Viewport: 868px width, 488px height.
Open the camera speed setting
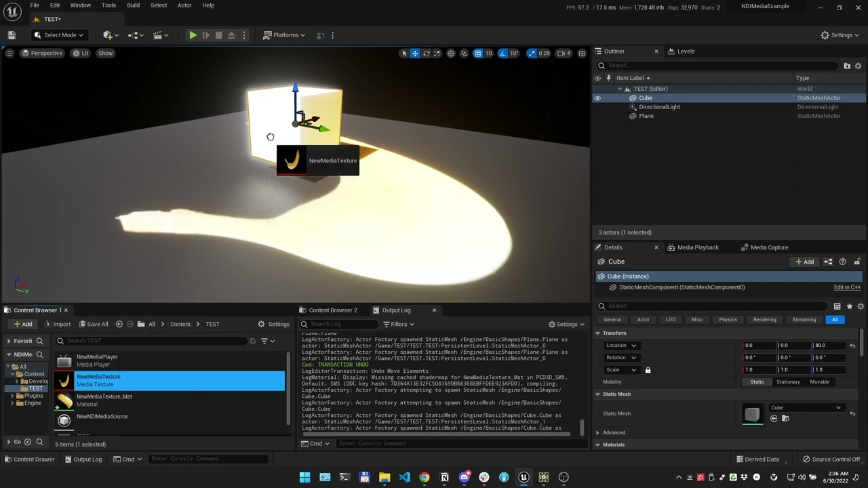coord(564,54)
